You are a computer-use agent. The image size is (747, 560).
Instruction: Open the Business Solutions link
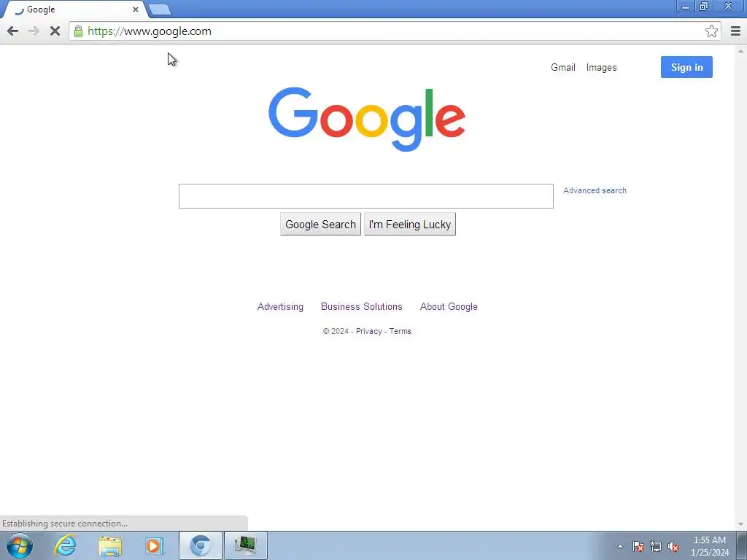click(x=362, y=307)
